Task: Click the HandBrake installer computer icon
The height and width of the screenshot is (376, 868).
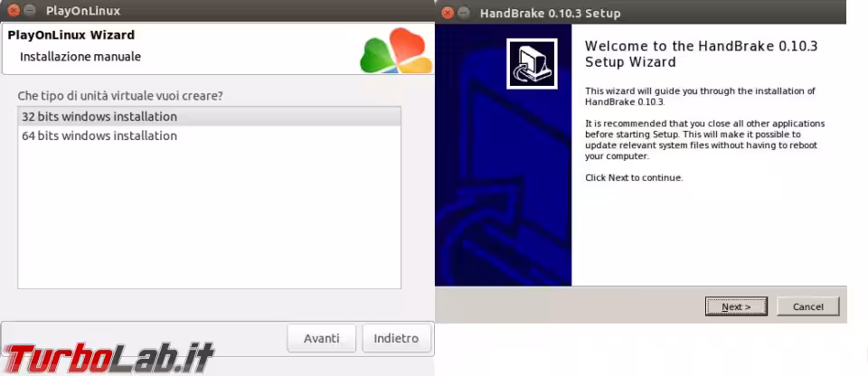Action: (532, 63)
